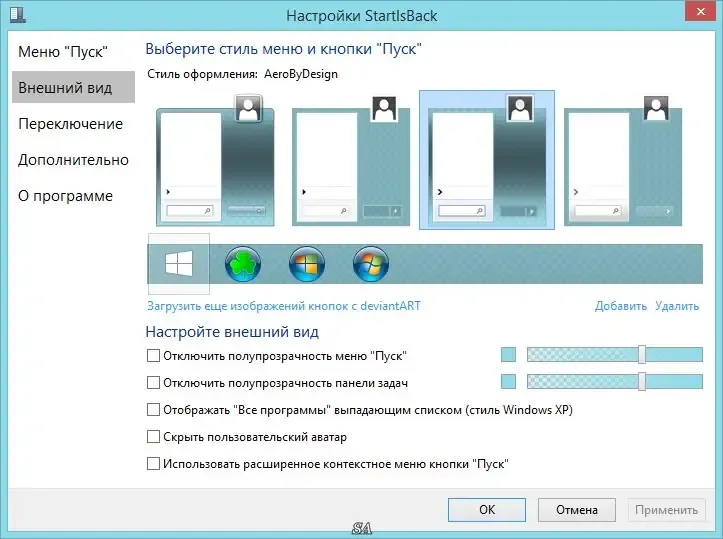Viewport: 723px width, 539px height.
Task: Select the second start menu style thumbnail
Action: pos(351,160)
